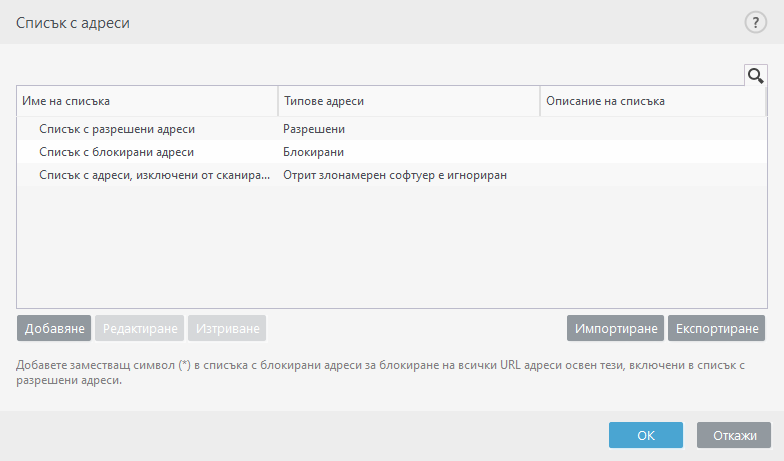Click 'Отрит злонамерен софтуер е игнориран' cell
The image size is (784, 461).
click(395, 175)
